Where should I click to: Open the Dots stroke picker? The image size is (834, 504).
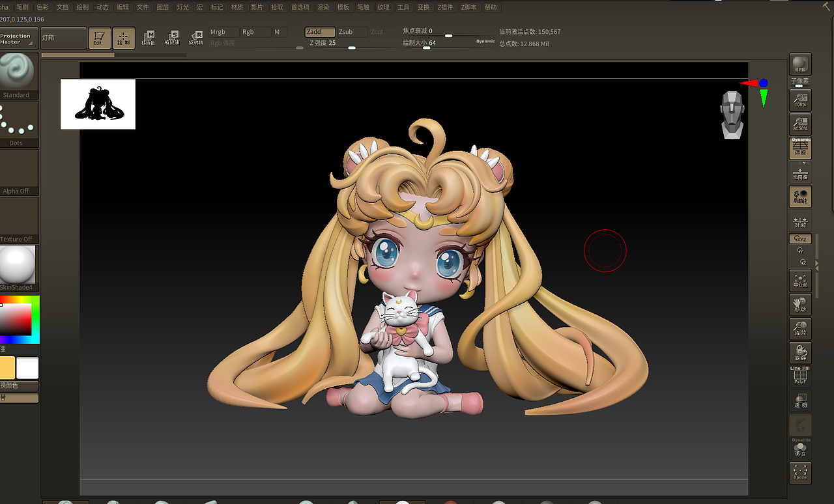pos(20,124)
